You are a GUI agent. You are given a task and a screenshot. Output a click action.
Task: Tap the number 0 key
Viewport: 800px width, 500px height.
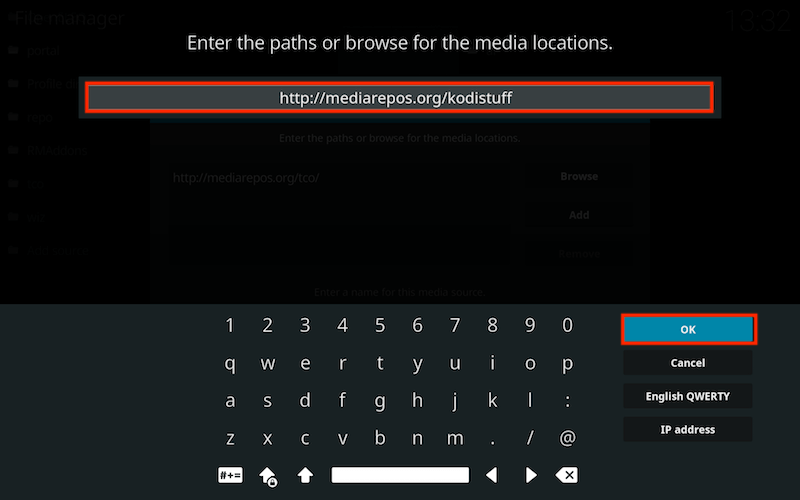[567, 325]
